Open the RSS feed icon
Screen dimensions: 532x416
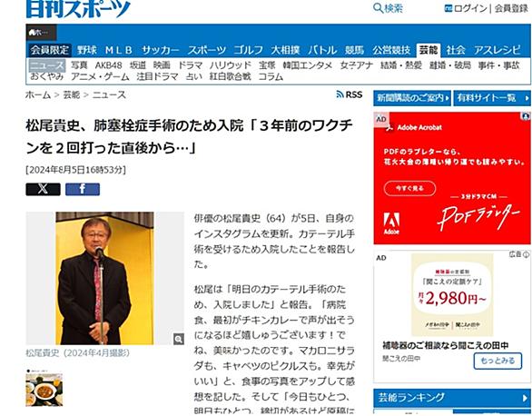tap(340, 94)
